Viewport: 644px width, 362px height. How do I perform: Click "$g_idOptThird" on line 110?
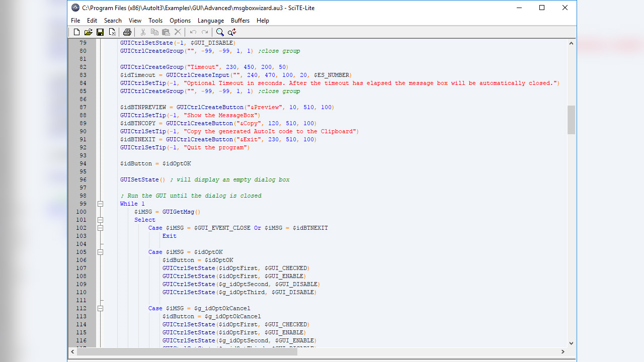241,292
